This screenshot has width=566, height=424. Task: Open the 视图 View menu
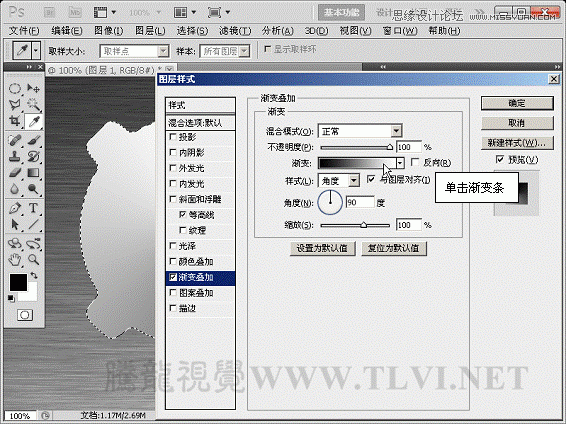(x=356, y=31)
